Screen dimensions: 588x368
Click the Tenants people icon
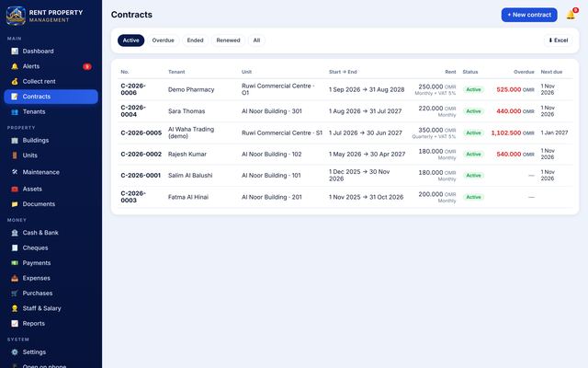coord(15,111)
